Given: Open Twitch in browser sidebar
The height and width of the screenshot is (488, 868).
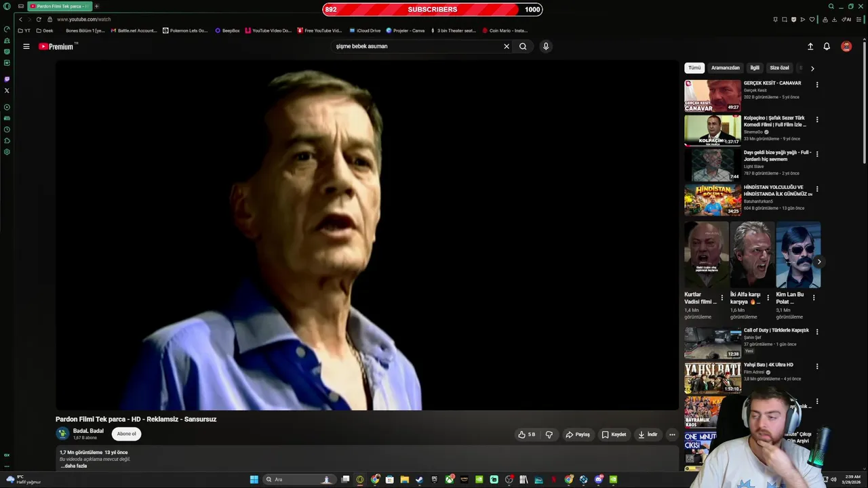Looking at the screenshot, I should (x=7, y=79).
